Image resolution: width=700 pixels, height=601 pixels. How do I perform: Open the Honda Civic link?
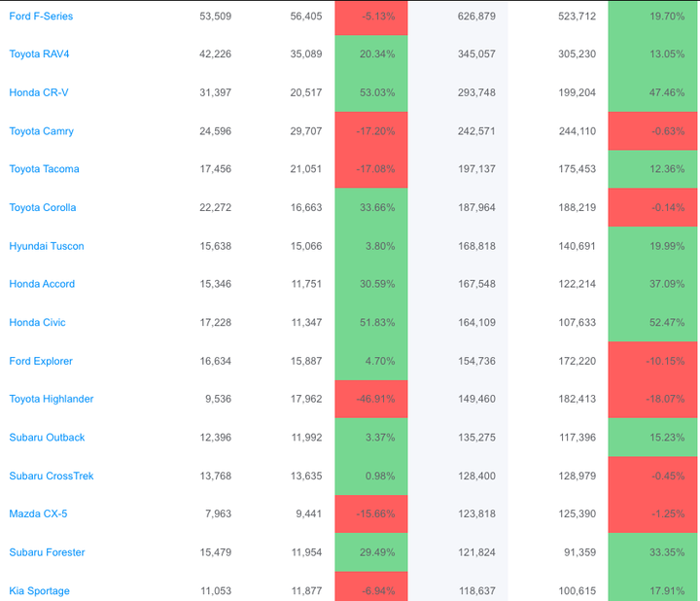tap(38, 322)
